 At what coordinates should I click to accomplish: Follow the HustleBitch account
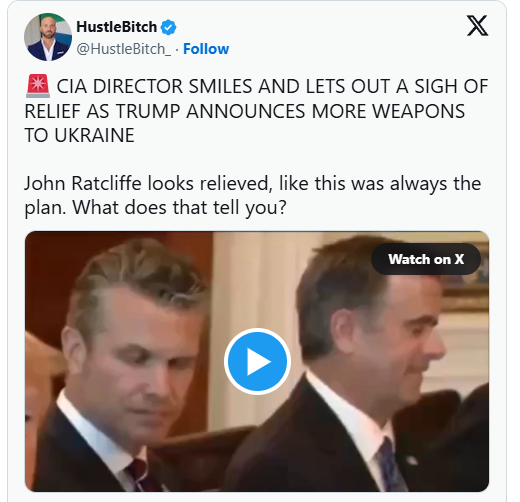206,49
